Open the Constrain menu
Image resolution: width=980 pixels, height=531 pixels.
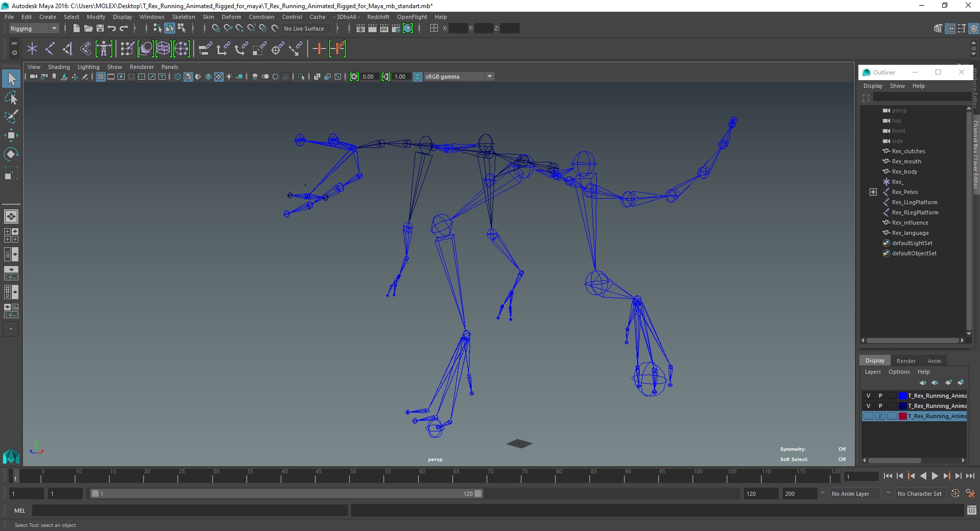pyautogui.click(x=262, y=17)
